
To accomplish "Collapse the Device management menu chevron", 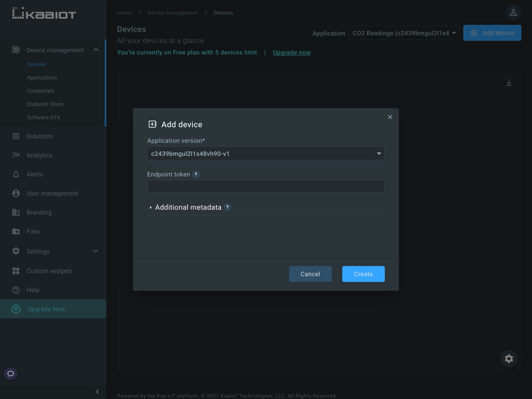I will 96,50.
